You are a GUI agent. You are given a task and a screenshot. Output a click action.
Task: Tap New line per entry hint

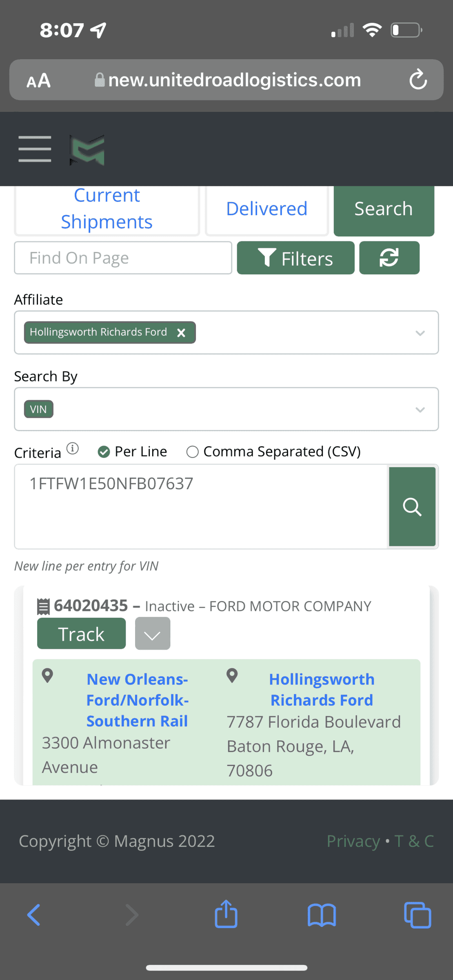click(x=86, y=566)
